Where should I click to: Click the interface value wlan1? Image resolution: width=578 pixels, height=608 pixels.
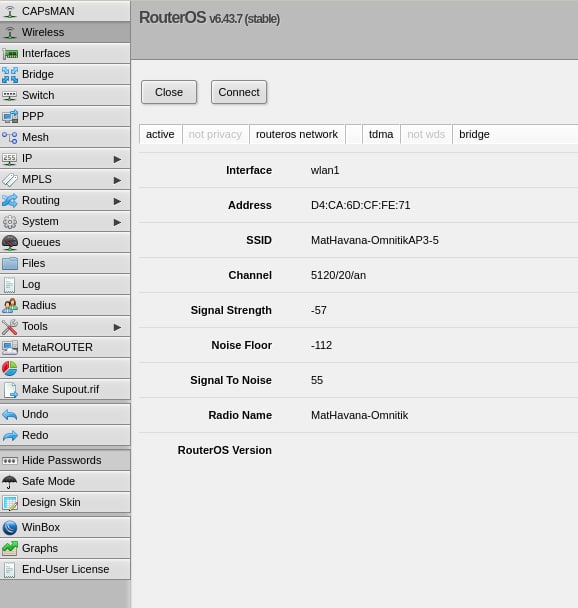click(x=325, y=170)
